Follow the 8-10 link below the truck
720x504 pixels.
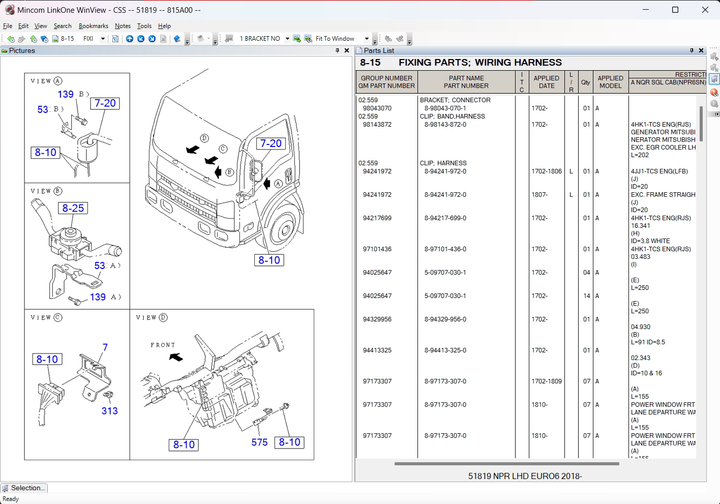pos(269,260)
